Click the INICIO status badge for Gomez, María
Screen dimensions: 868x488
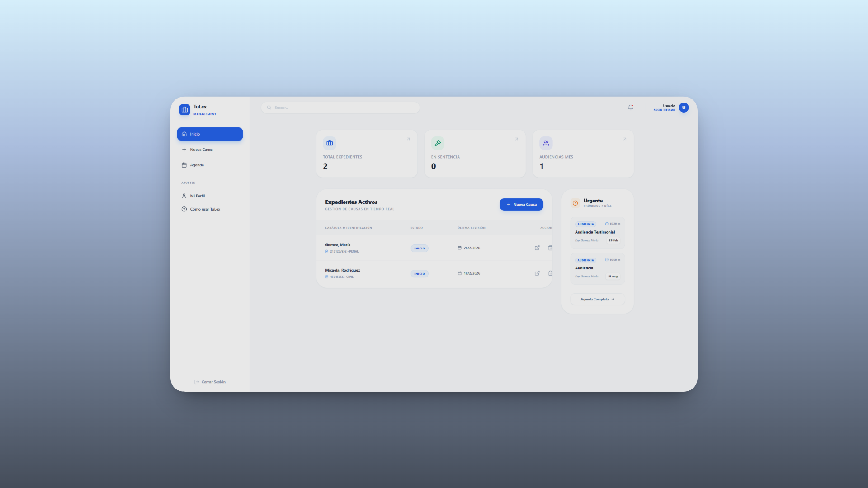(x=420, y=249)
